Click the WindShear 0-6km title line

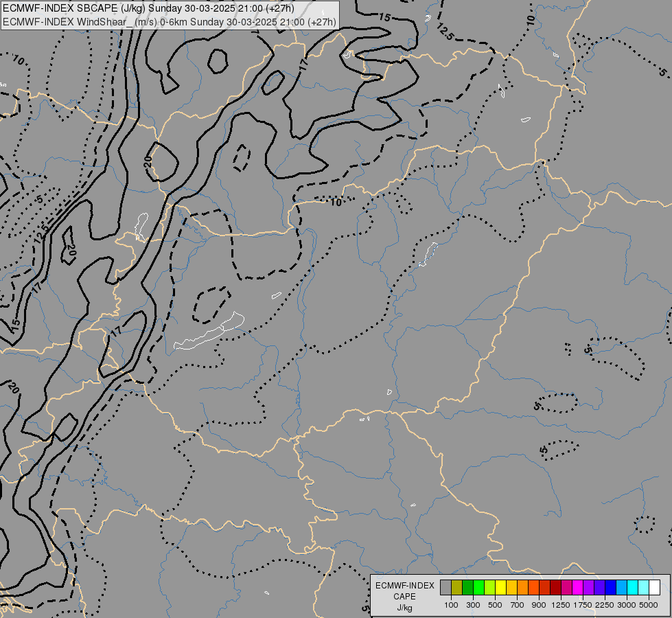coord(170,22)
